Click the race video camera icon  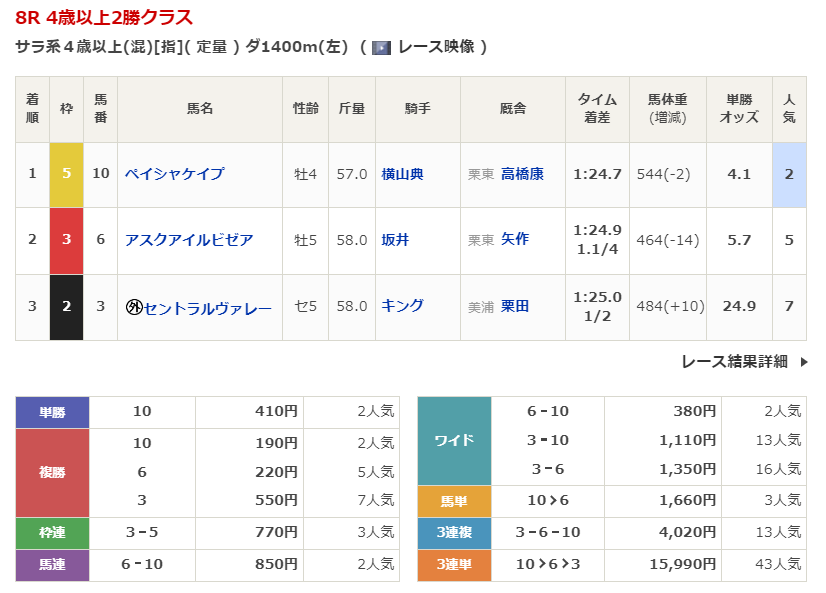pyautogui.click(x=381, y=47)
